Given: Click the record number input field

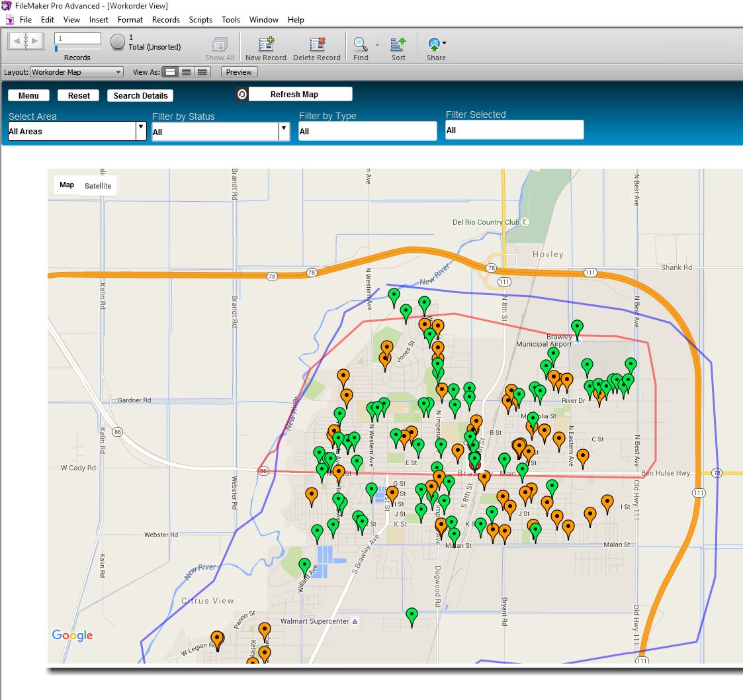Looking at the screenshot, I should (77, 38).
